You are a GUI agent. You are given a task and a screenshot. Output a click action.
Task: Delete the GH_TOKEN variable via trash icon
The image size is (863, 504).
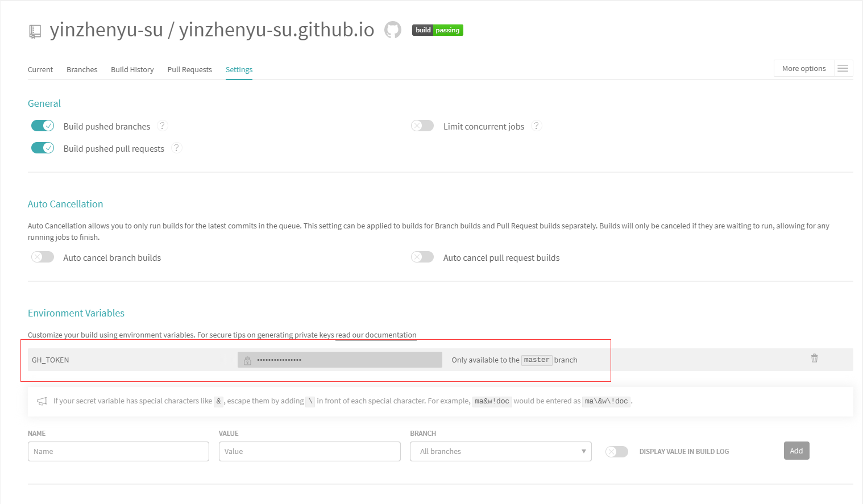click(x=814, y=358)
